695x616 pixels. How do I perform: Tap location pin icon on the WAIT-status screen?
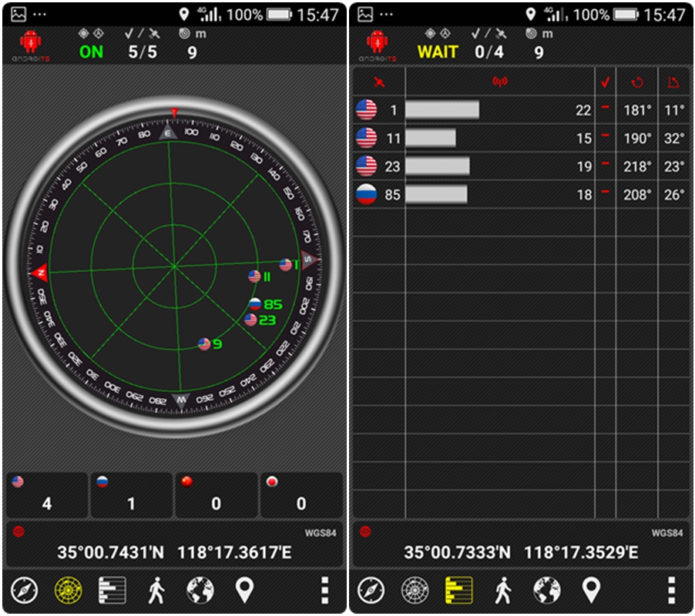(x=591, y=590)
